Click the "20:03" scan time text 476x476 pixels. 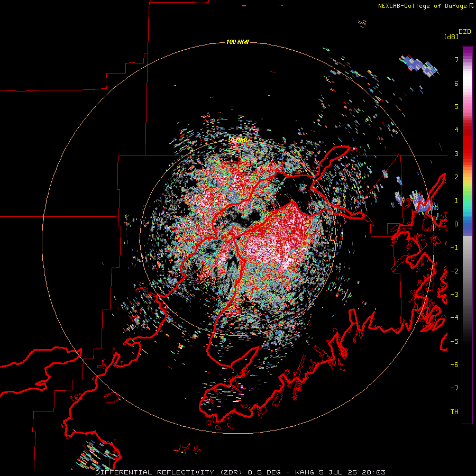coord(375,472)
